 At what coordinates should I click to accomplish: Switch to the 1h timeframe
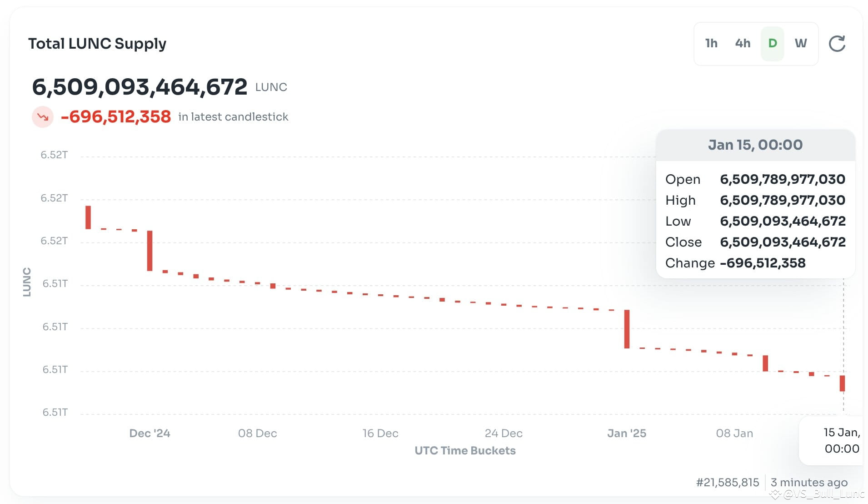coord(711,43)
